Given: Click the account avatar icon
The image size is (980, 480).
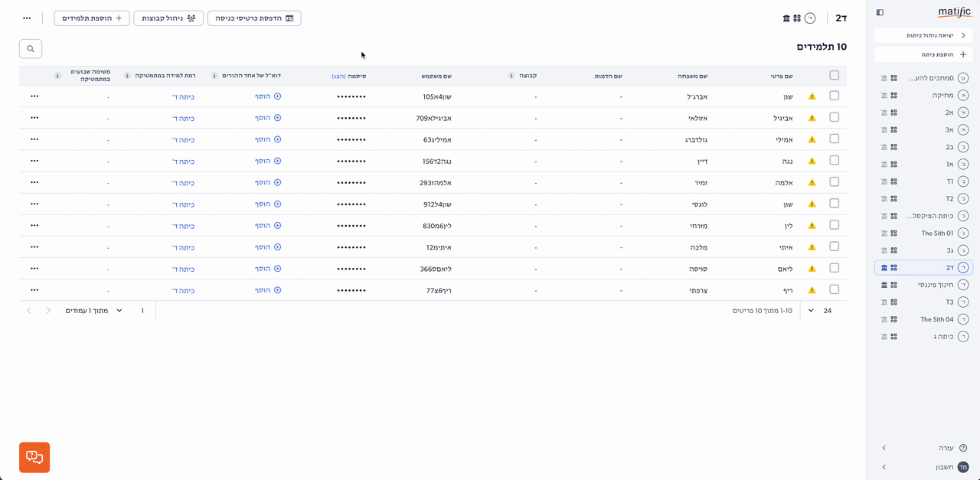Looking at the screenshot, I should (x=963, y=467).
